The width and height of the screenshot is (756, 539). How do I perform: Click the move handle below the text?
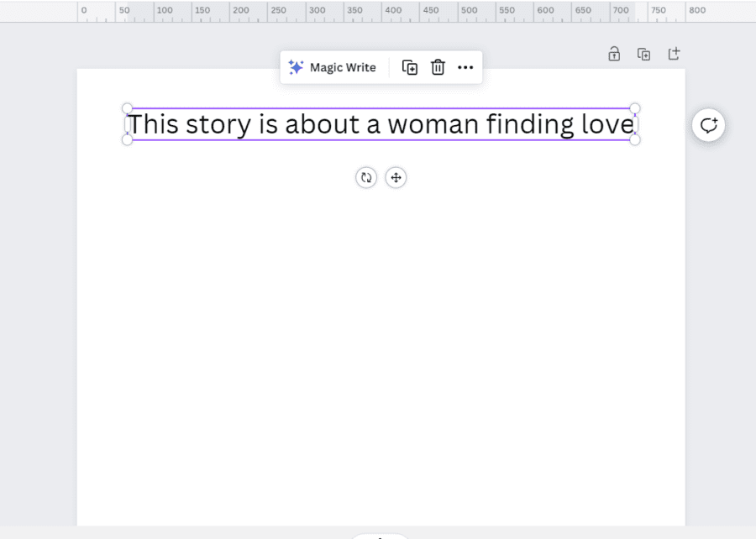coord(396,177)
